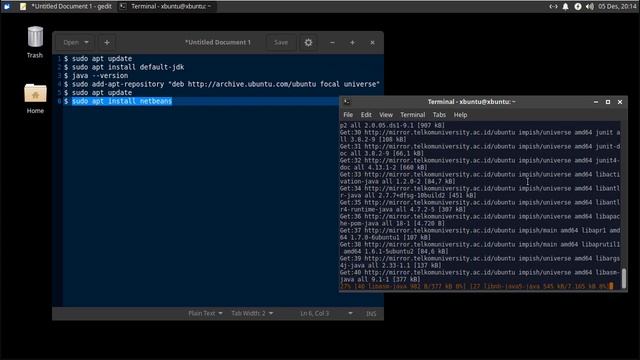Switch to the gedit Untitled Document taskbar item
Screen dimensions: 640x360
(66, 6)
